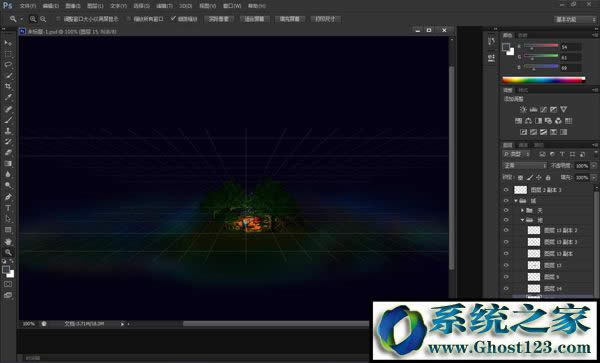600x363 pixels.
Task: Uncheck the 细微缩放 checkbox
Action: (x=173, y=18)
